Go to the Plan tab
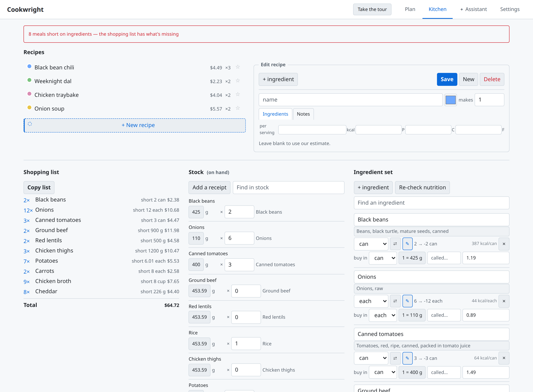 pos(410,9)
